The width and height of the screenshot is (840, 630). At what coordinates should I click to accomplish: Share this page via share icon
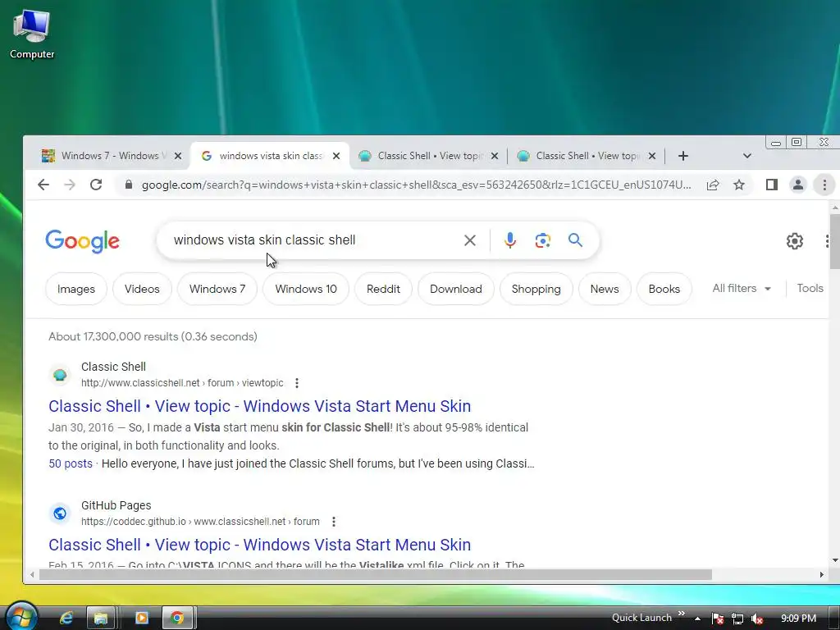click(713, 185)
